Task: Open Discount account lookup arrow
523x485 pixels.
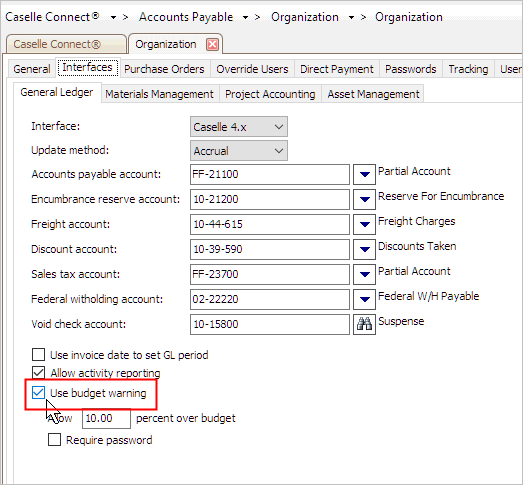Action: pyautogui.click(x=364, y=249)
